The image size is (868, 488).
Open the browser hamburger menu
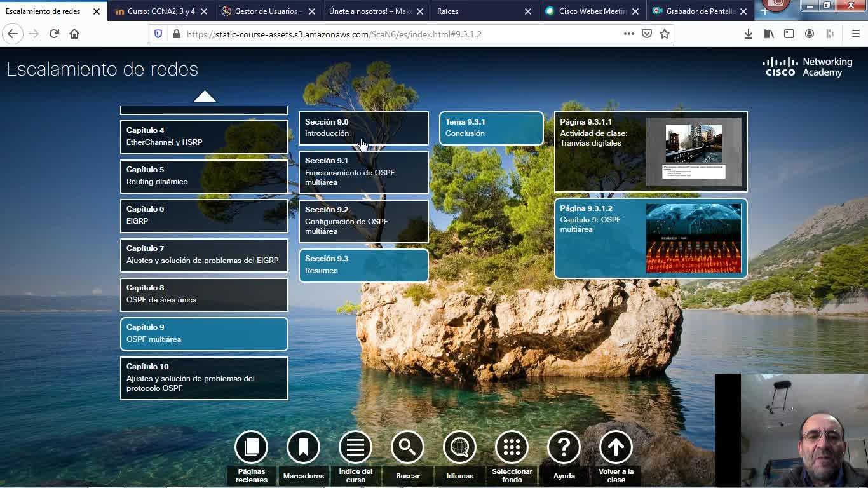pos(855,34)
